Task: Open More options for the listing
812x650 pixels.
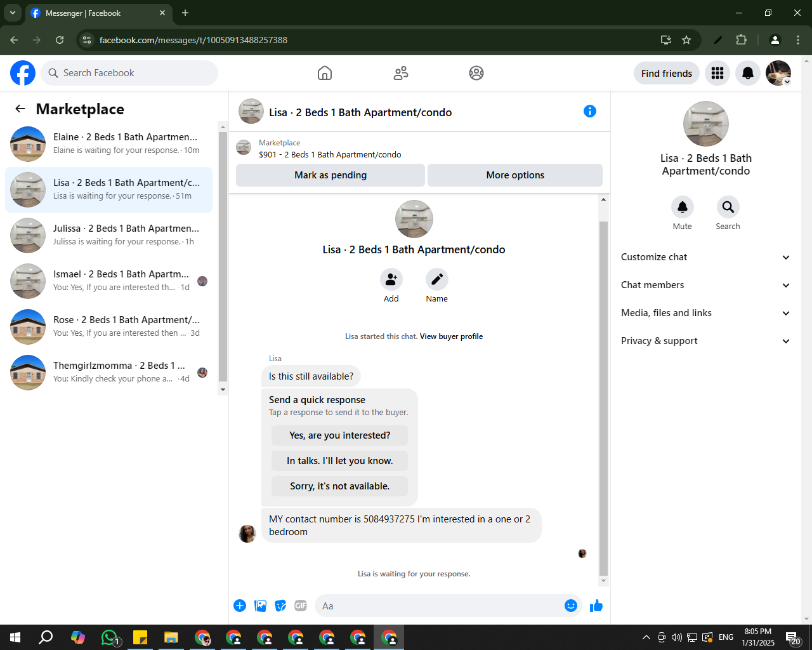Action: point(515,175)
